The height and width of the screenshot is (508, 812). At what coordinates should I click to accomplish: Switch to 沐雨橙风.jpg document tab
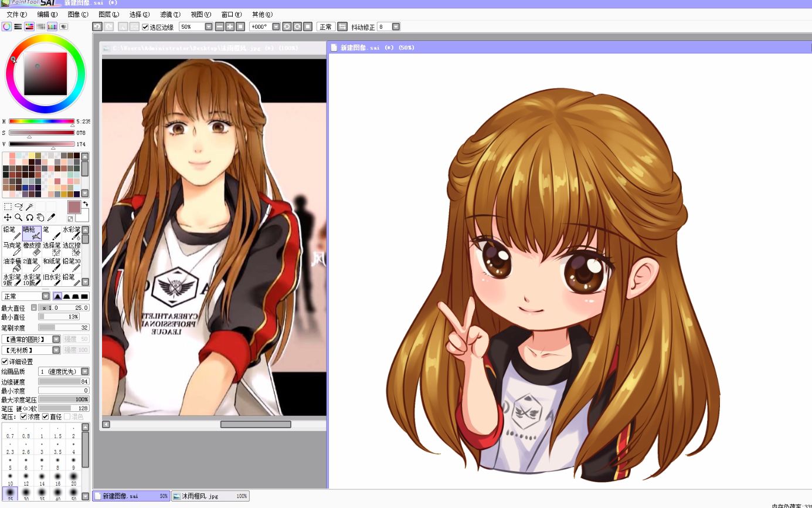(x=210, y=496)
